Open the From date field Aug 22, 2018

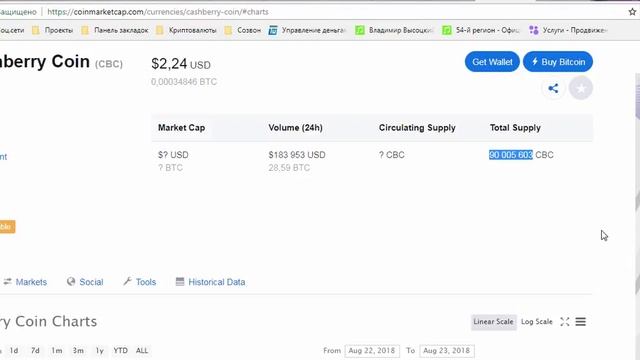372,351
